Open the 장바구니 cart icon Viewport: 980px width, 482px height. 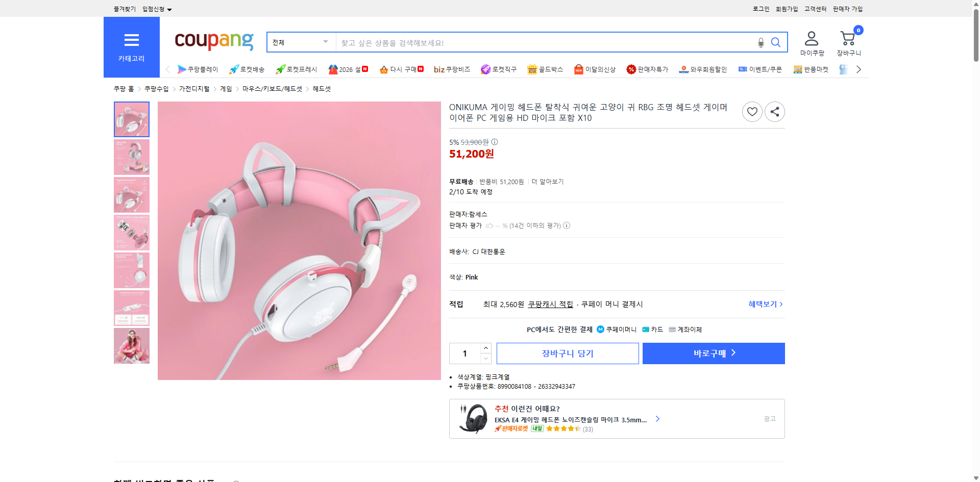848,38
